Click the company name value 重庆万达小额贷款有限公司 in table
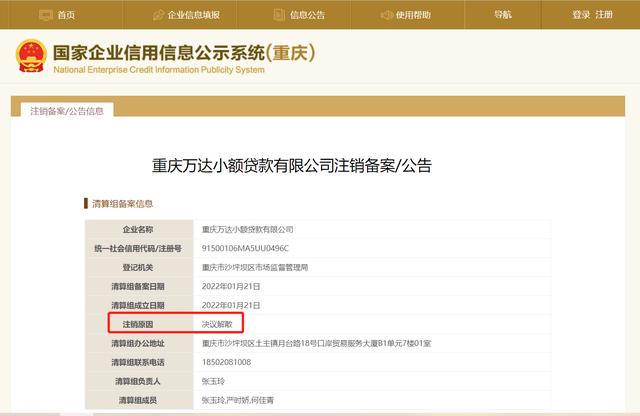The width and height of the screenshot is (640, 416). [x=247, y=229]
